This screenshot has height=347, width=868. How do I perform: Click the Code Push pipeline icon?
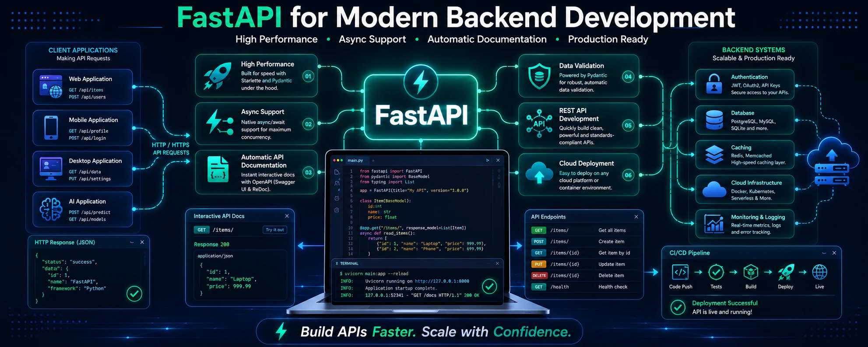pos(680,272)
